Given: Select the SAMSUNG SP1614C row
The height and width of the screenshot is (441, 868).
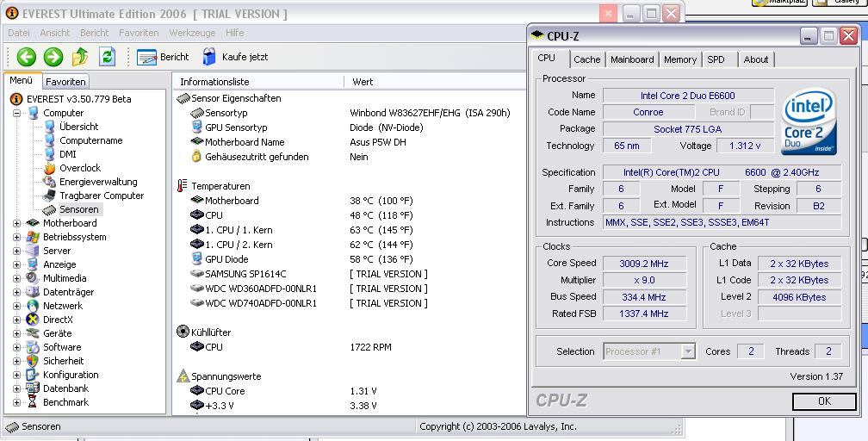Looking at the screenshot, I should pos(349,274).
